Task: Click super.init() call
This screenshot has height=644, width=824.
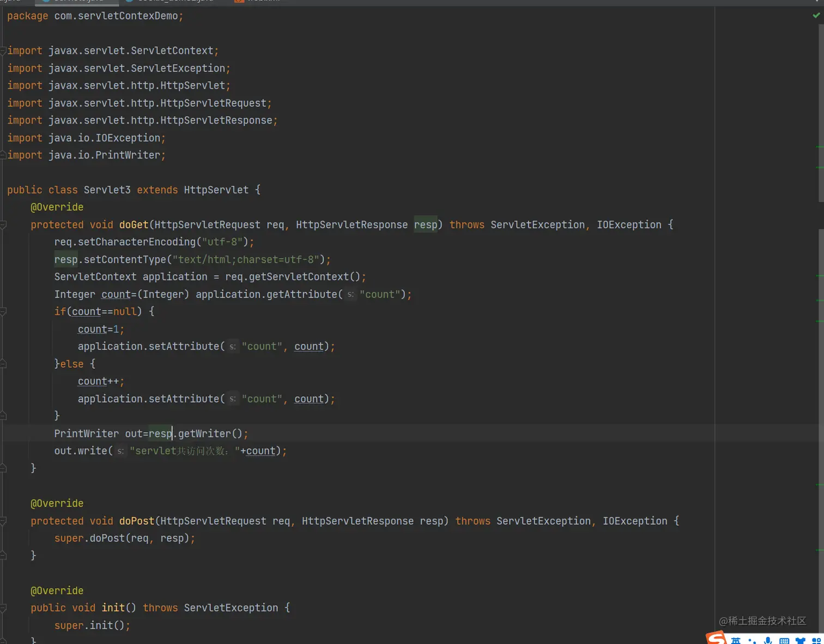Action: tap(90, 625)
